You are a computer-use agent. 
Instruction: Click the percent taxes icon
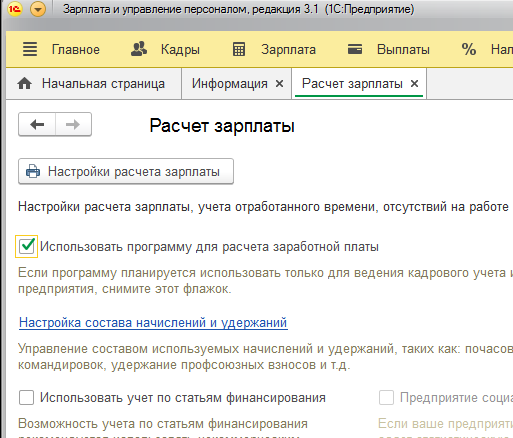tap(469, 49)
